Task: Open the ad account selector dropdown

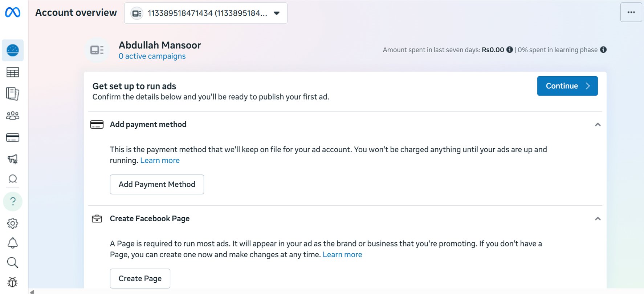Action: click(205, 13)
